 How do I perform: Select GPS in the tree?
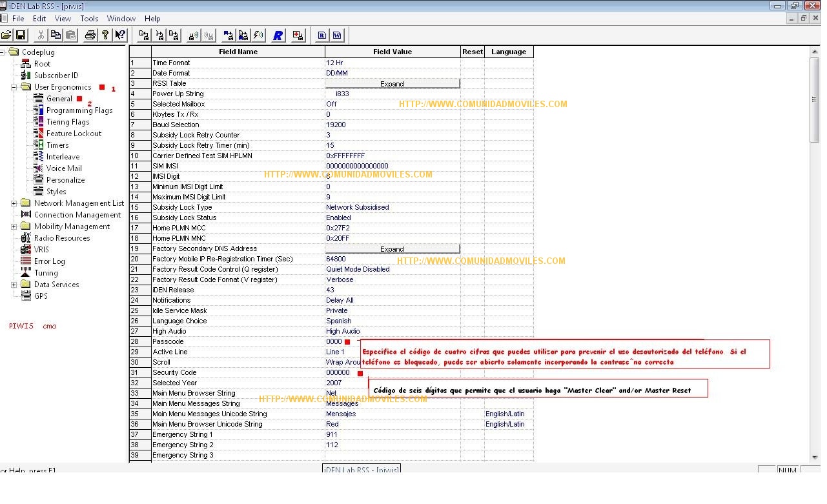click(41, 296)
